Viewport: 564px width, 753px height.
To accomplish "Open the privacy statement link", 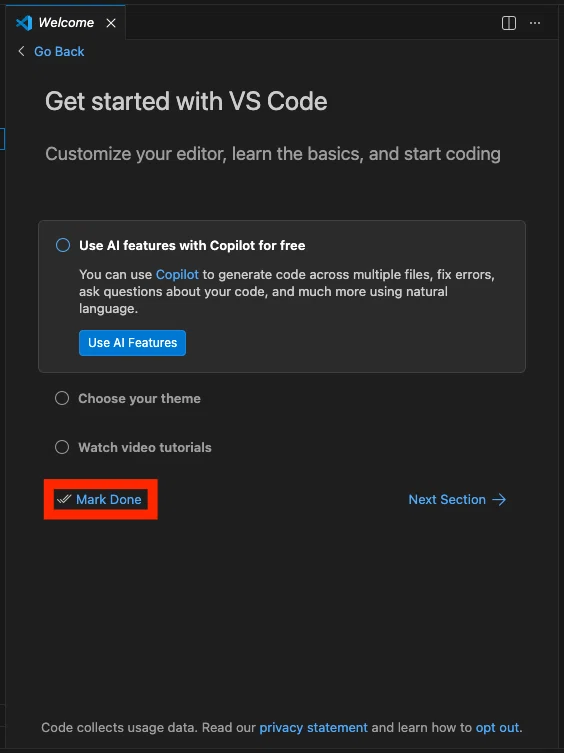I will click(313, 728).
